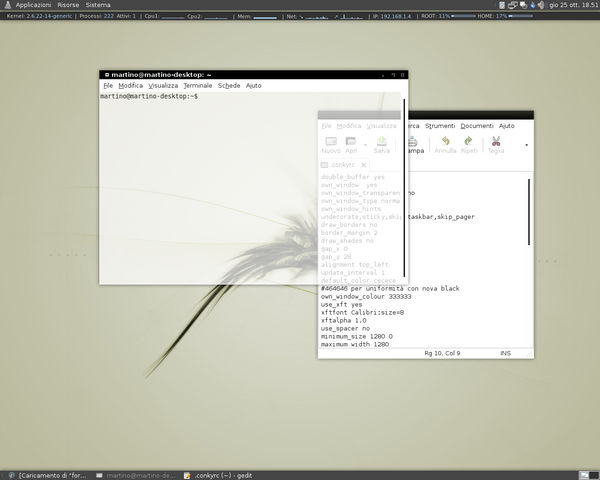Close the .conkyrc tab with its x

pyautogui.click(x=364, y=165)
